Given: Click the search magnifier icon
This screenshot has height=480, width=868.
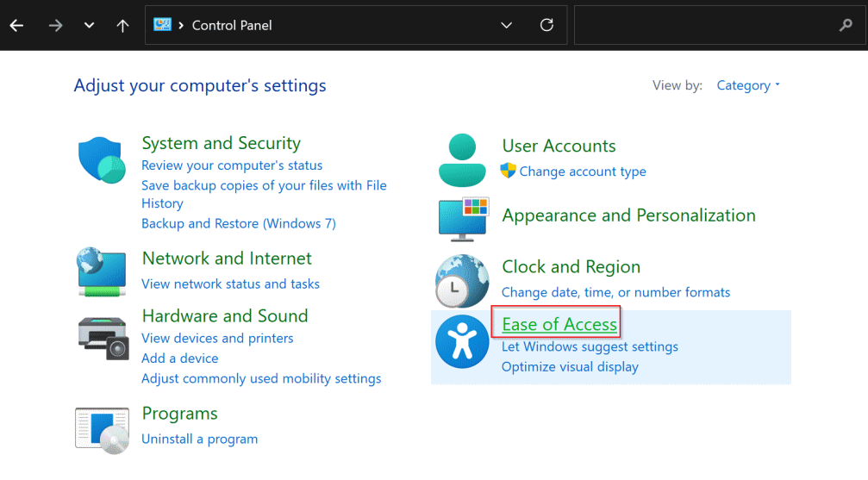Looking at the screenshot, I should pyautogui.click(x=846, y=25).
